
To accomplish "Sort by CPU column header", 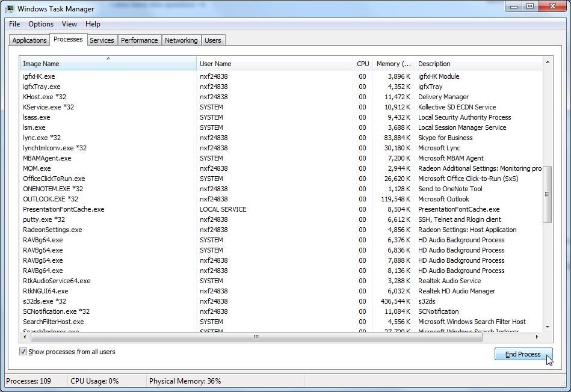I will pyautogui.click(x=363, y=63).
